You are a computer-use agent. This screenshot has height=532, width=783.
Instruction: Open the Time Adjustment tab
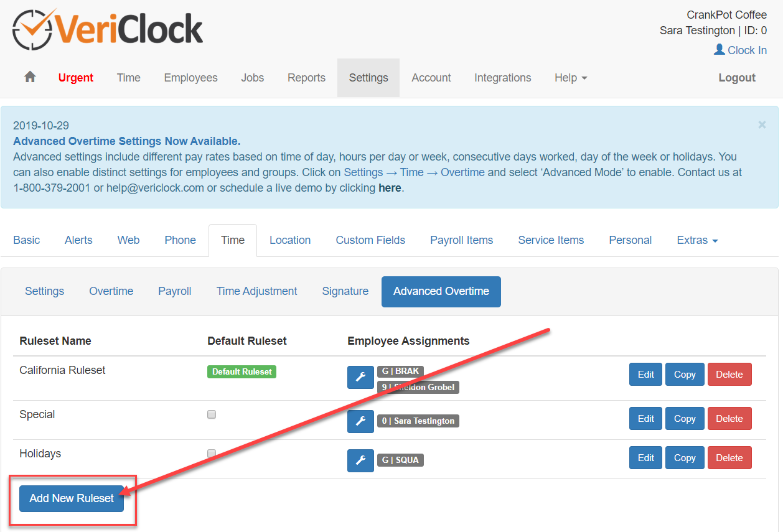256,291
